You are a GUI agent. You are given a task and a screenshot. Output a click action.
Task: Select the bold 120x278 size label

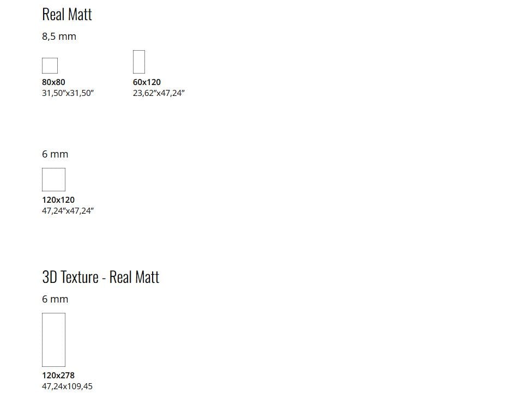pyautogui.click(x=58, y=376)
